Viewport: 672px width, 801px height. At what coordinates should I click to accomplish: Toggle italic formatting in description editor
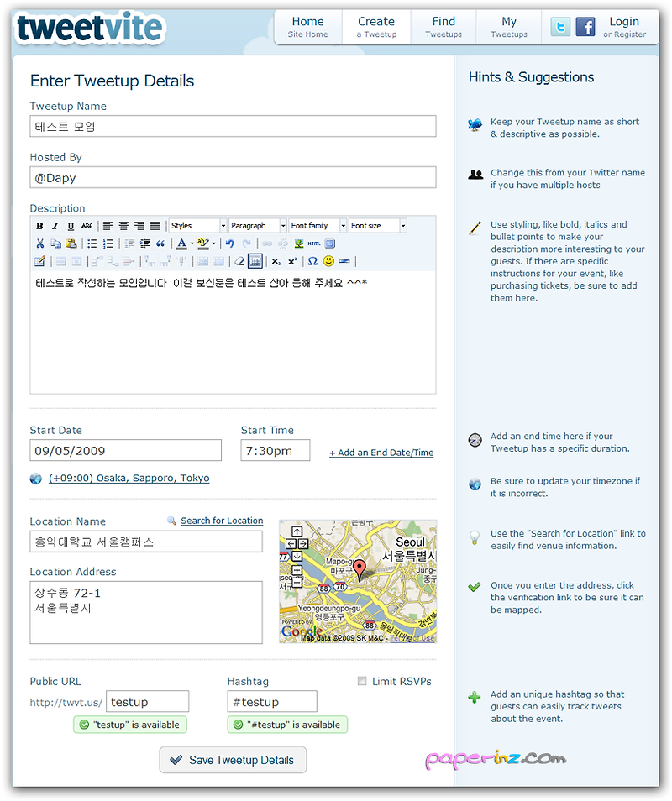coord(55,226)
